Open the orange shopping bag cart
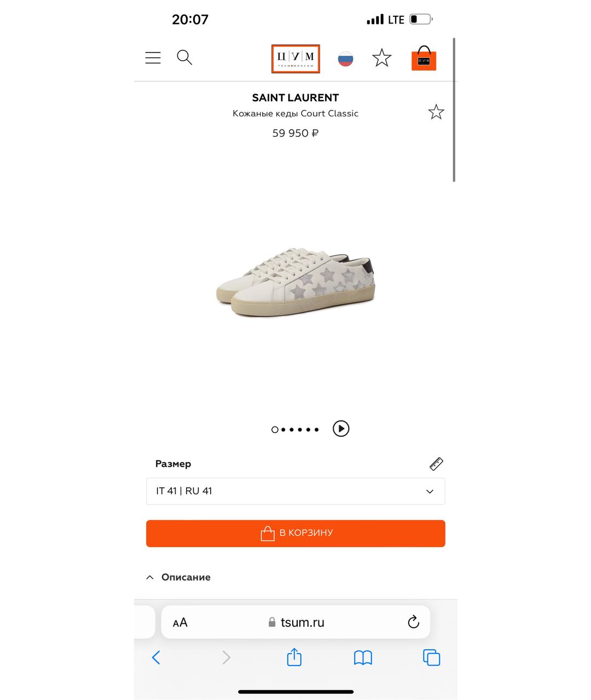The width and height of the screenshot is (591, 700). tap(424, 59)
